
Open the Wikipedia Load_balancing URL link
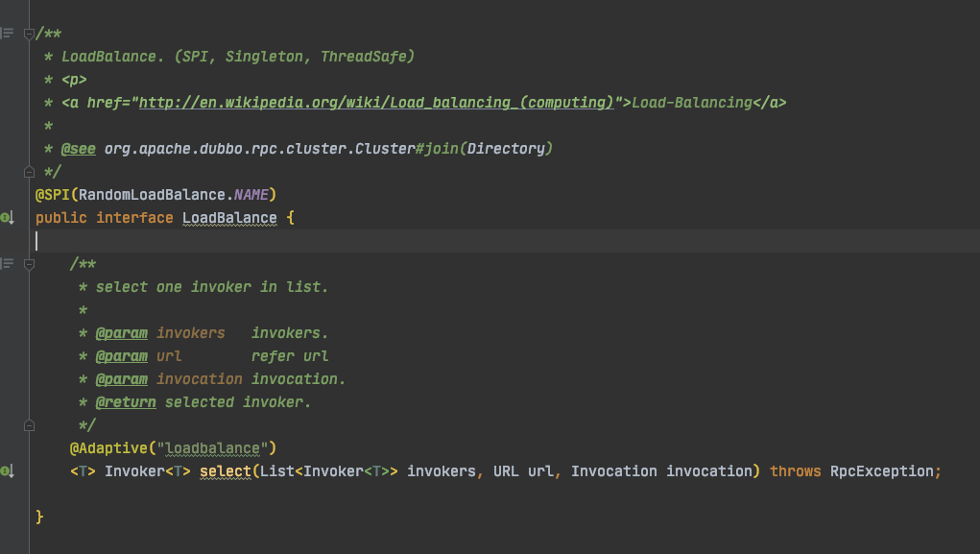click(x=376, y=103)
